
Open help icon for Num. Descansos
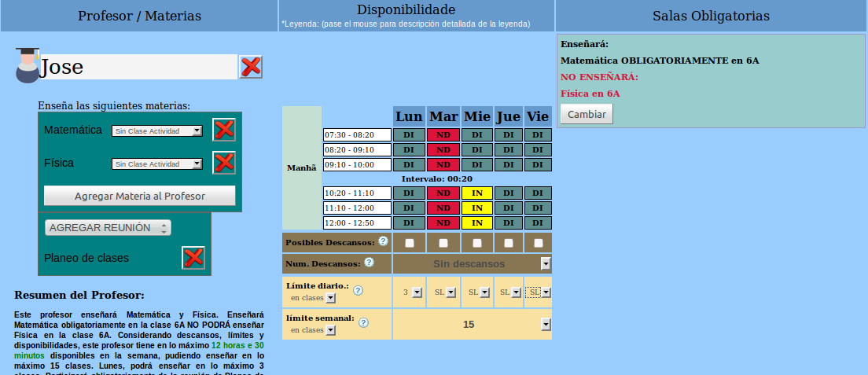point(369,263)
